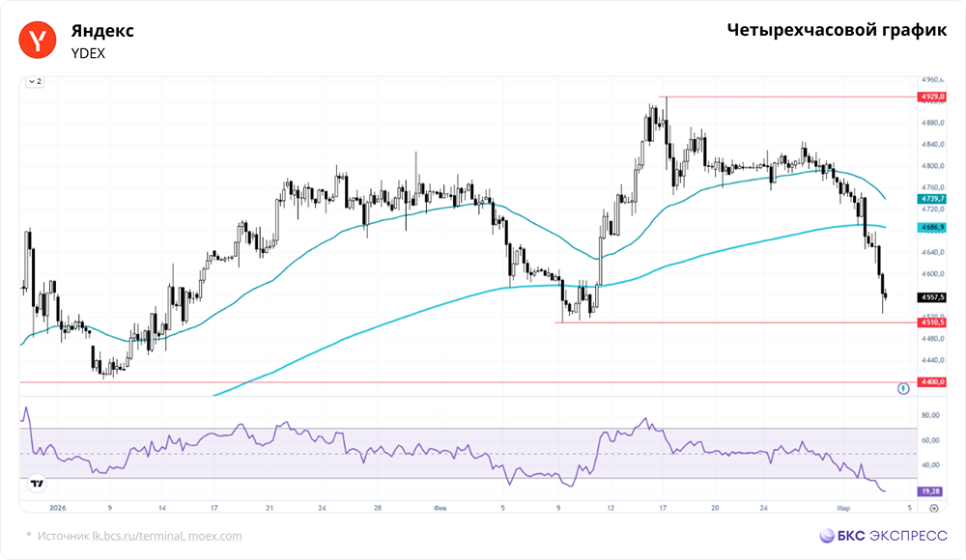The width and height of the screenshot is (966, 560).
Task: Click the 4840,0 price axis label
Action: [933, 145]
